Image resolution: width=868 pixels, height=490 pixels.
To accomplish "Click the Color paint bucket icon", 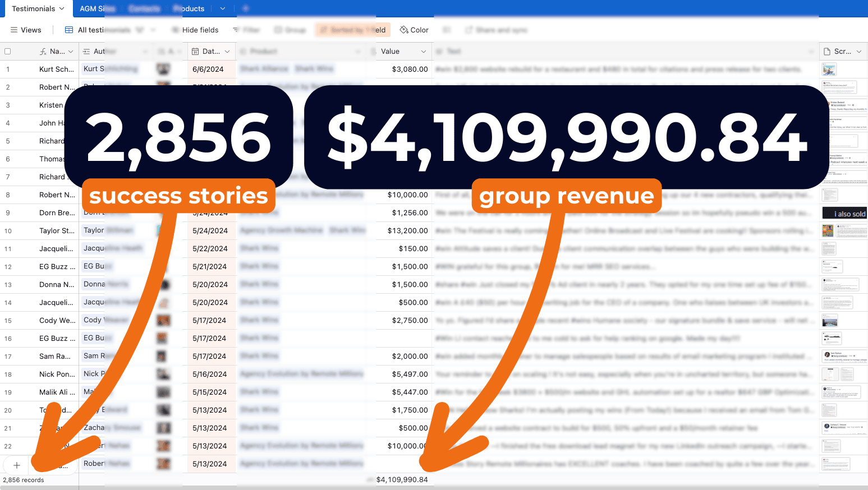I will click(404, 30).
